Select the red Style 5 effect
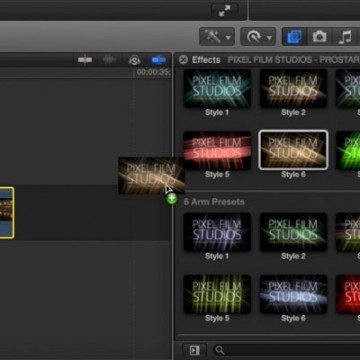The width and height of the screenshot is (360, 360). tap(217, 151)
